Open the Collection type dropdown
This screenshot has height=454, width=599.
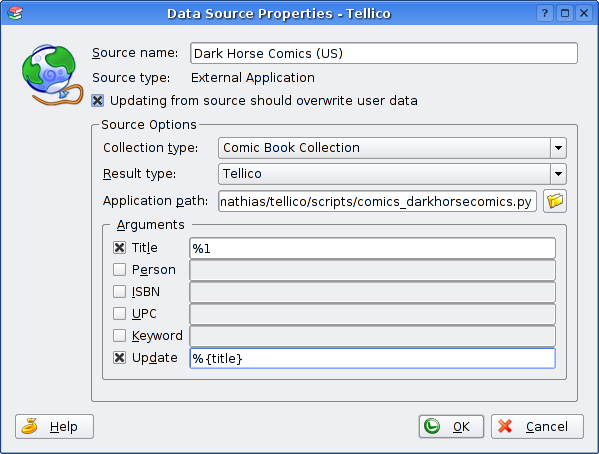pos(392,148)
